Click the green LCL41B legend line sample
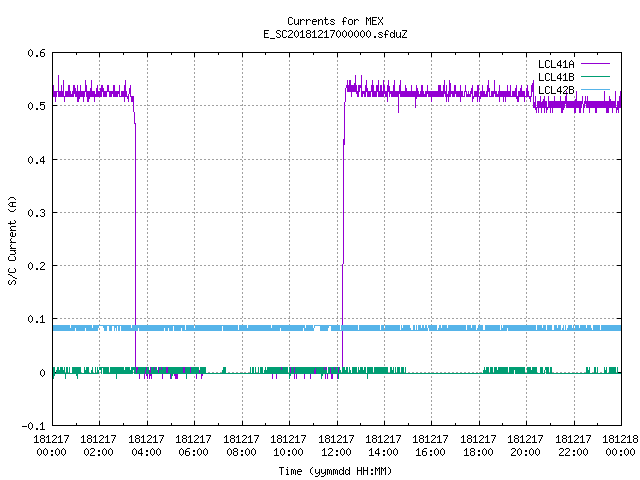 pos(595,77)
